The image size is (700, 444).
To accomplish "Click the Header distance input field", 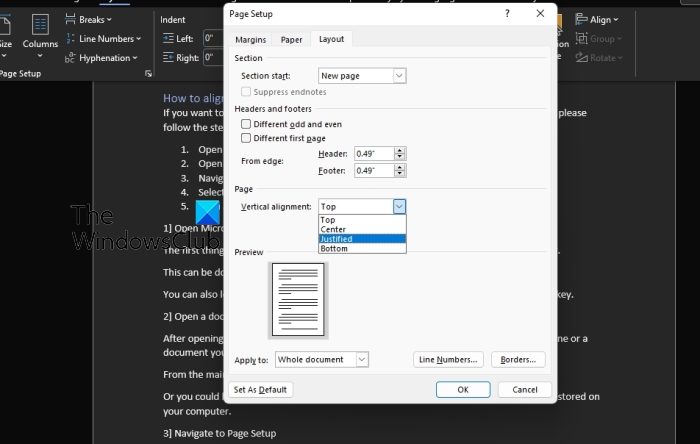I will [374, 154].
